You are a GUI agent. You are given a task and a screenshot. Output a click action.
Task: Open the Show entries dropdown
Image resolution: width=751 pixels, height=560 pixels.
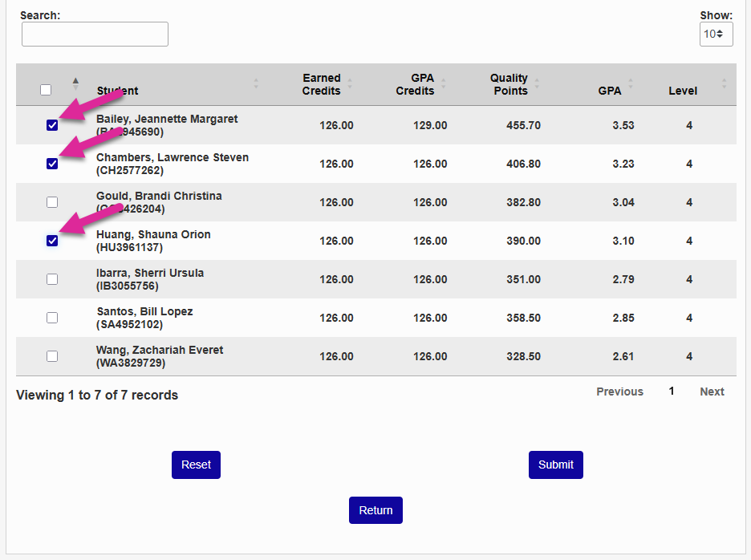[715, 34]
